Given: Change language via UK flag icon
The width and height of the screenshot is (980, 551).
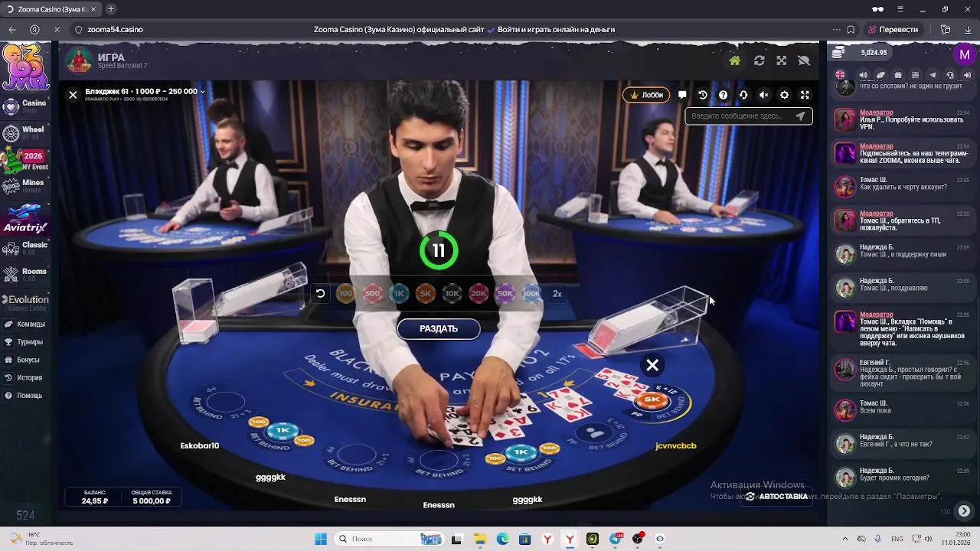Looking at the screenshot, I should click(x=841, y=75).
